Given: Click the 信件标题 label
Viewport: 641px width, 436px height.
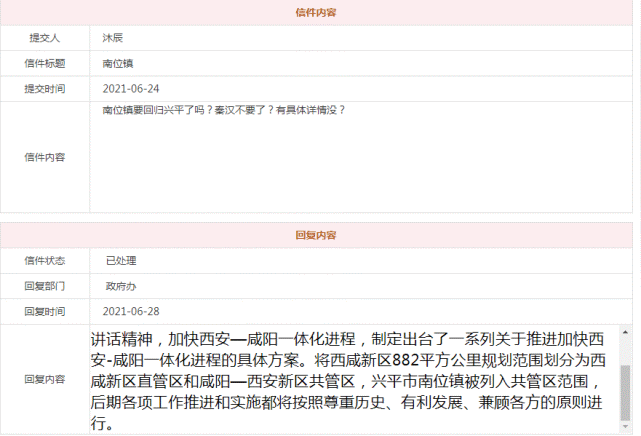Looking at the screenshot, I should click(x=45, y=63).
